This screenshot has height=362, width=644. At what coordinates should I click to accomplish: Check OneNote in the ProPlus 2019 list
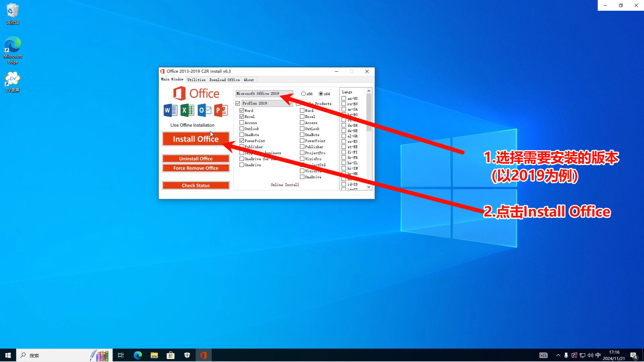click(x=242, y=135)
